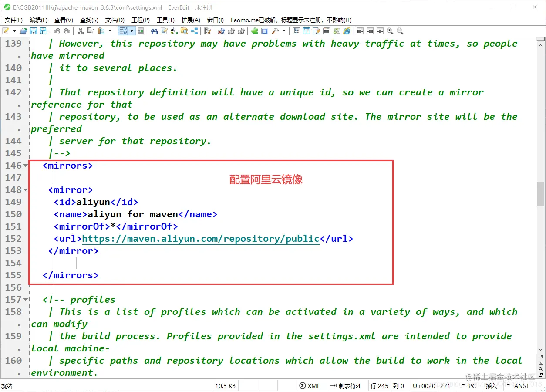Screen dimensions: 546x392
Task: Click the 制表符:4 tab size indicator
Action: 345,386
